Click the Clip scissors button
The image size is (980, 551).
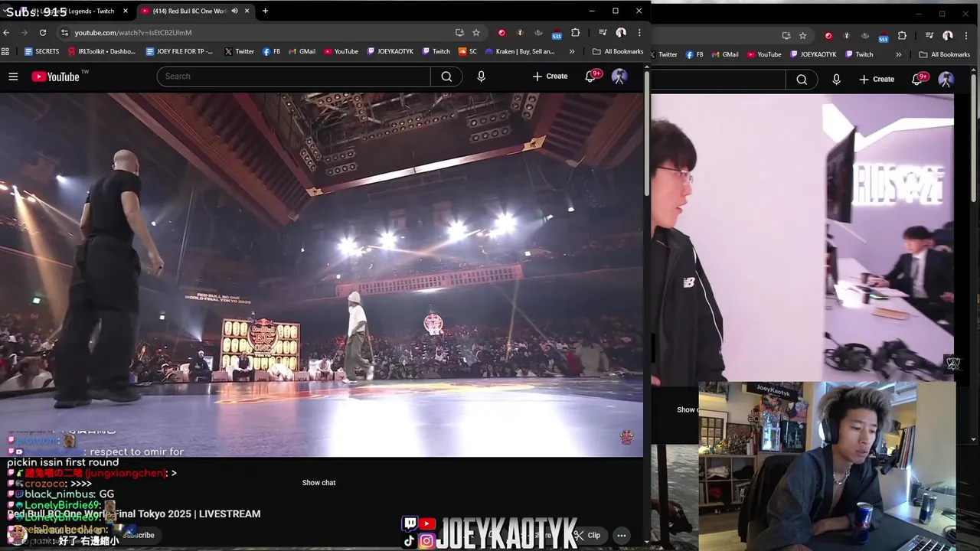[x=588, y=536]
